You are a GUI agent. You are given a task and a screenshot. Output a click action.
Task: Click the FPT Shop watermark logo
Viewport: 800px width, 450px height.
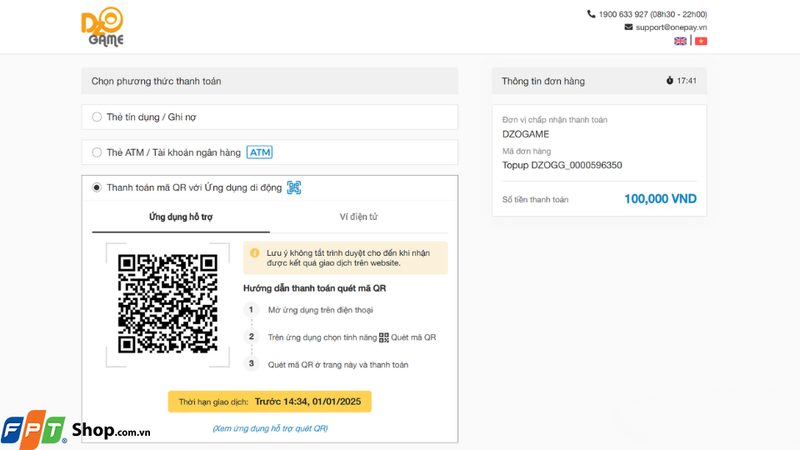[x=76, y=430]
